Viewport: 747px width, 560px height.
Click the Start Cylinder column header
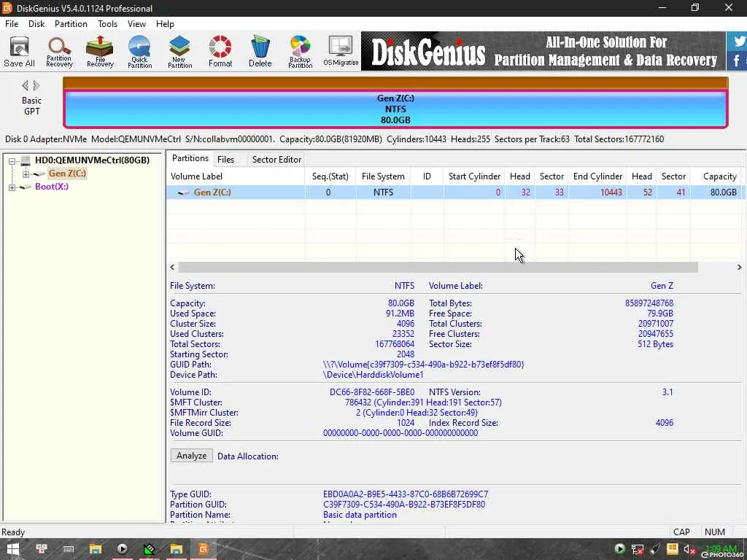click(474, 176)
